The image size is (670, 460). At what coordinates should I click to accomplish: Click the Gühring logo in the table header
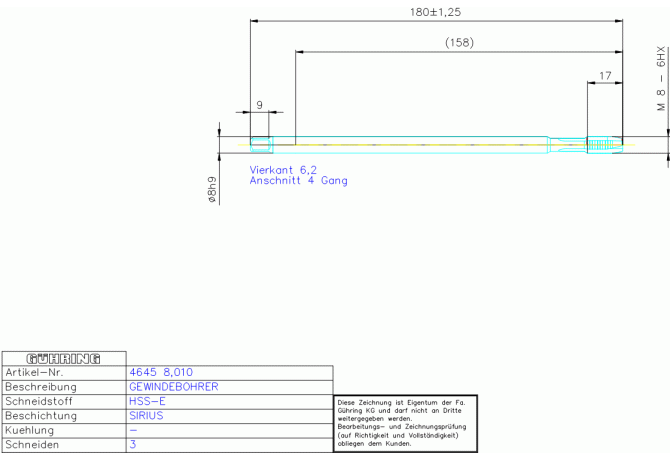point(64,357)
